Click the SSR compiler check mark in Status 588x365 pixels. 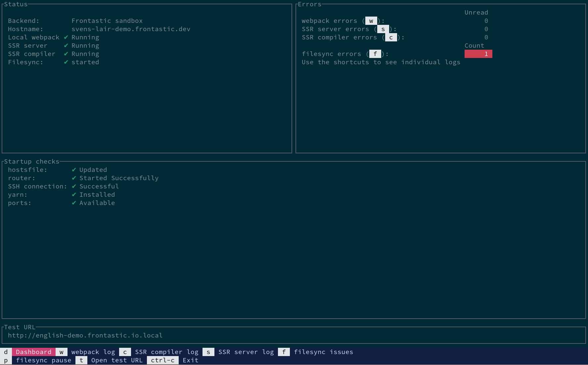point(66,54)
